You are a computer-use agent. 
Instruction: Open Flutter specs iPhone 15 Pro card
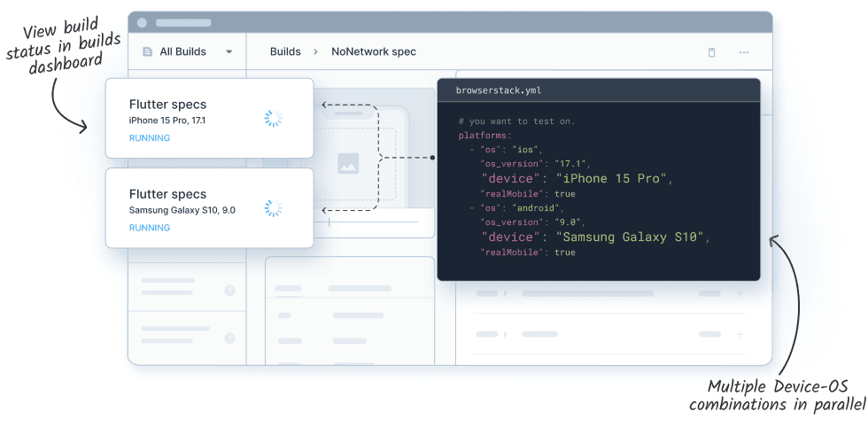[x=209, y=118]
